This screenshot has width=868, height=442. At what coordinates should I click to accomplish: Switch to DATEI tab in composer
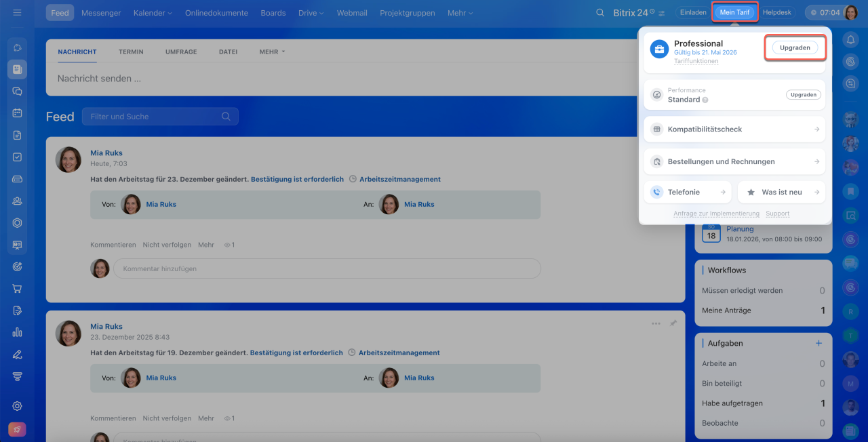point(229,52)
